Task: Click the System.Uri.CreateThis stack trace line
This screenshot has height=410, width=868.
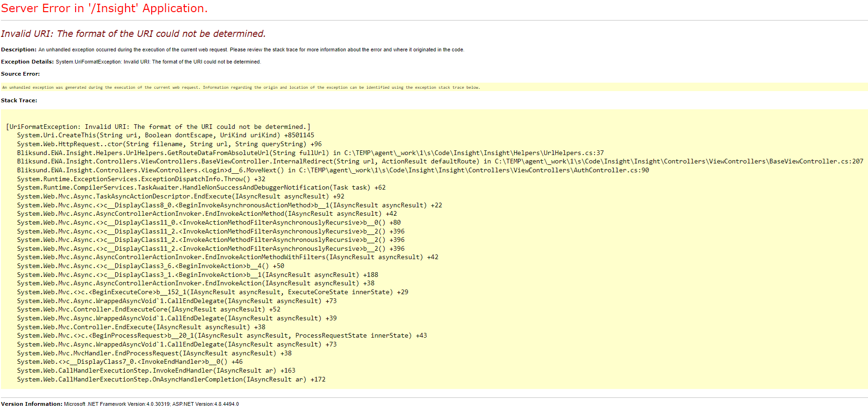Action: click(166, 135)
